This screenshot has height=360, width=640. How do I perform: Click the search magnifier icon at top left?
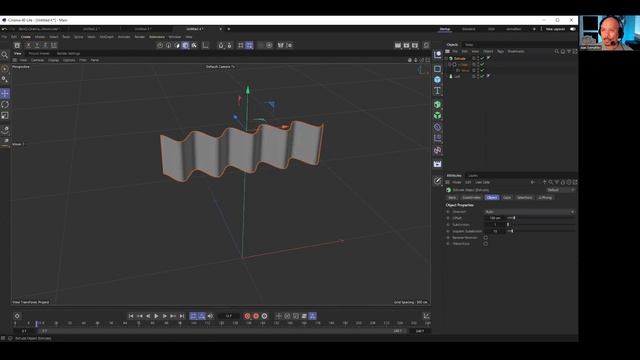coord(5,55)
